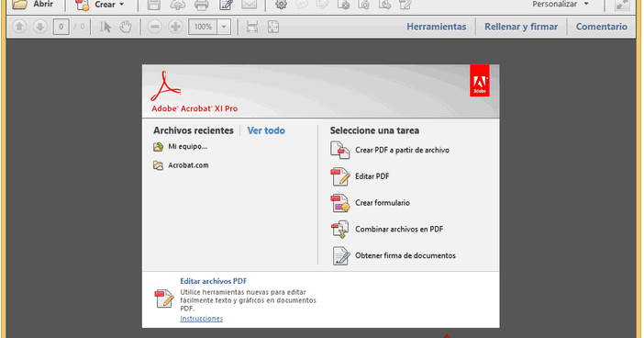The width and height of the screenshot is (644, 338).
Task: Click the Archivos recientes tab
Action: (193, 130)
